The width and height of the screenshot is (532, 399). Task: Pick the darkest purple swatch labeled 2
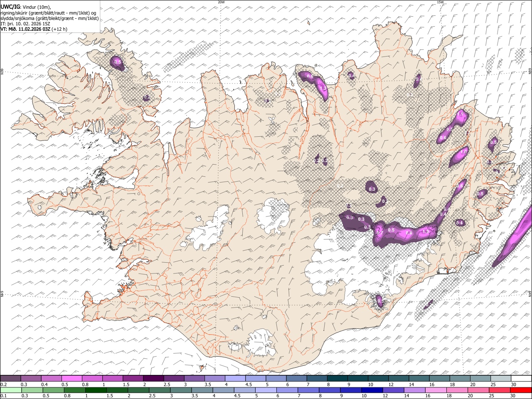[x=153, y=379]
